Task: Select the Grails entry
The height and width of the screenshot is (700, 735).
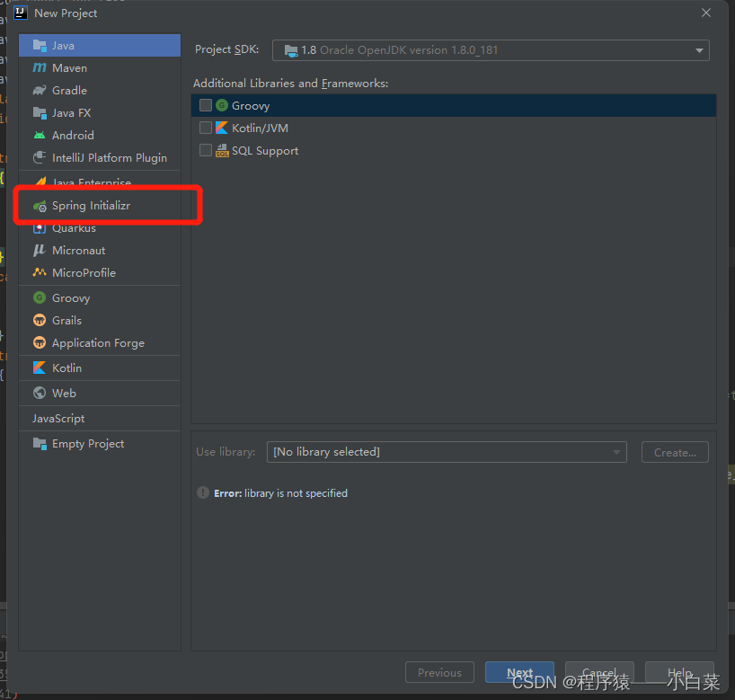Action: pos(100,320)
